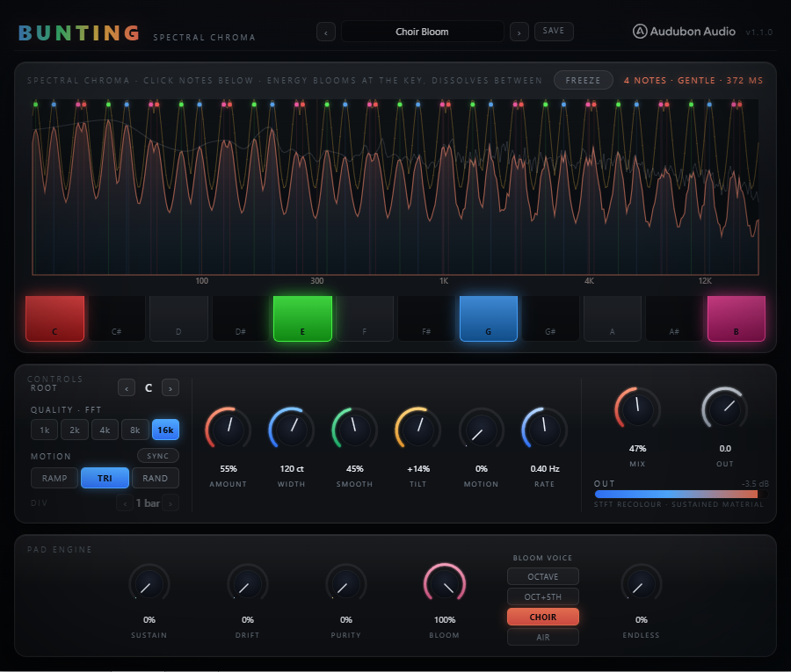Click the Audubon Audio logo icon
The width and height of the screenshot is (791, 672).
tap(640, 32)
